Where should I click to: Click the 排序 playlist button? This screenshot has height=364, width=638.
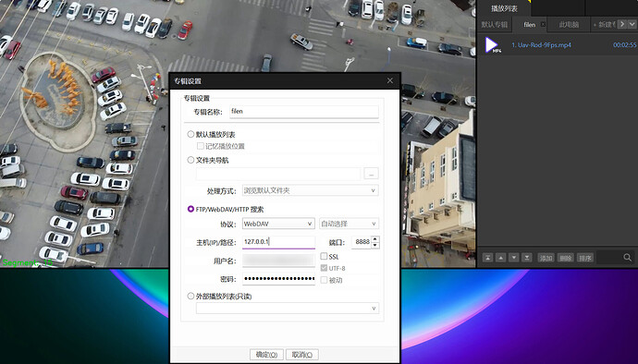click(585, 258)
